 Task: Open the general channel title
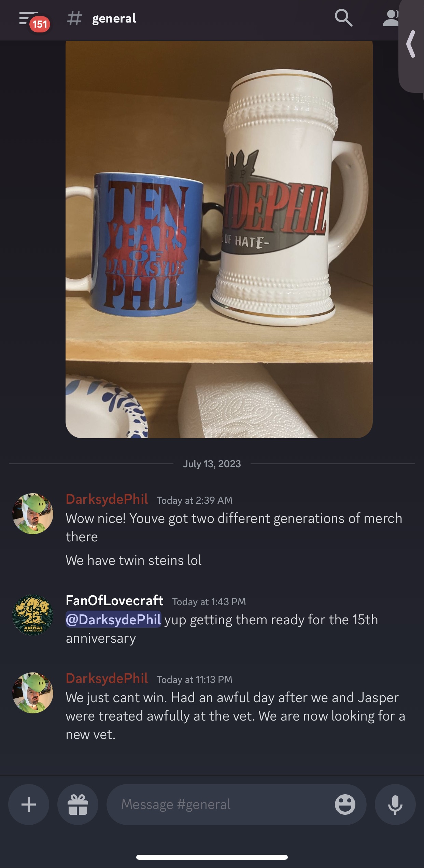coord(114,18)
